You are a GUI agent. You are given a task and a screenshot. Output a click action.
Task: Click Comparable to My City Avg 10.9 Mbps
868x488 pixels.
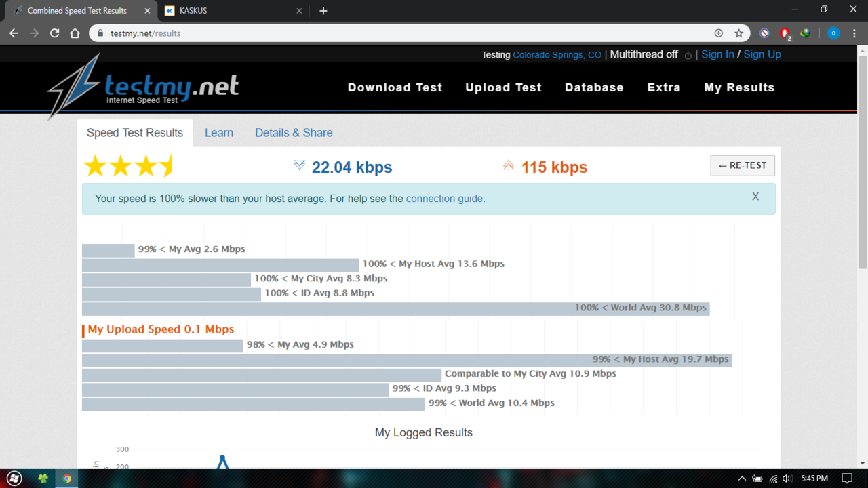[530, 373]
